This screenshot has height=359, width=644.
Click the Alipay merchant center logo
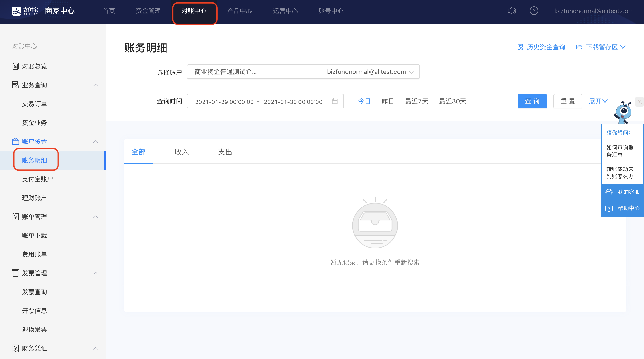pos(43,11)
